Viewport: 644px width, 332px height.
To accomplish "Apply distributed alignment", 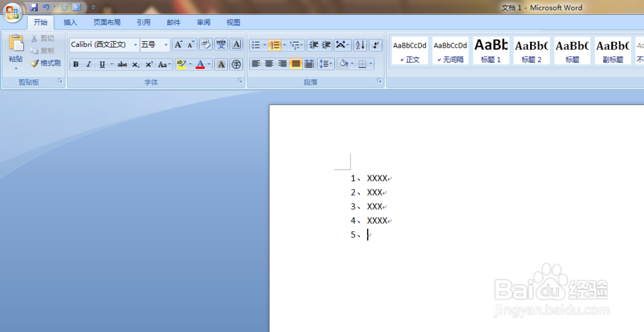I will (x=309, y=64).
